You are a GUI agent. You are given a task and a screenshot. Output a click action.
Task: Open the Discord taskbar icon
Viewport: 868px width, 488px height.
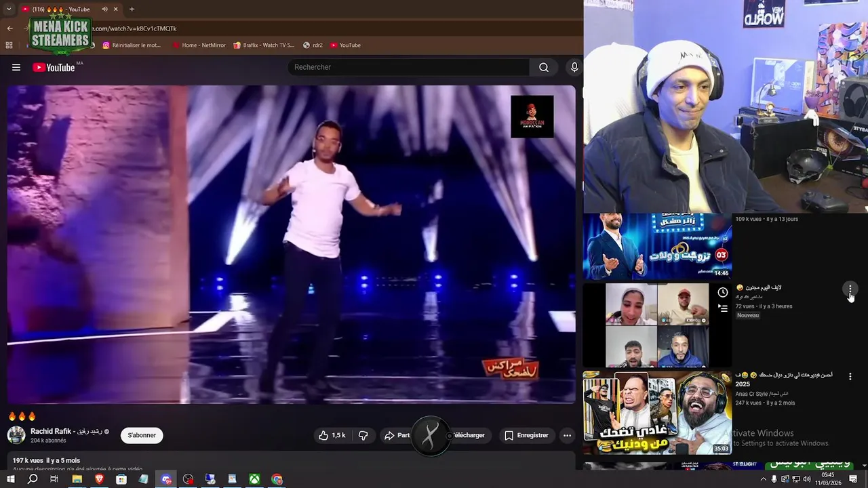(x=166, y=479)
